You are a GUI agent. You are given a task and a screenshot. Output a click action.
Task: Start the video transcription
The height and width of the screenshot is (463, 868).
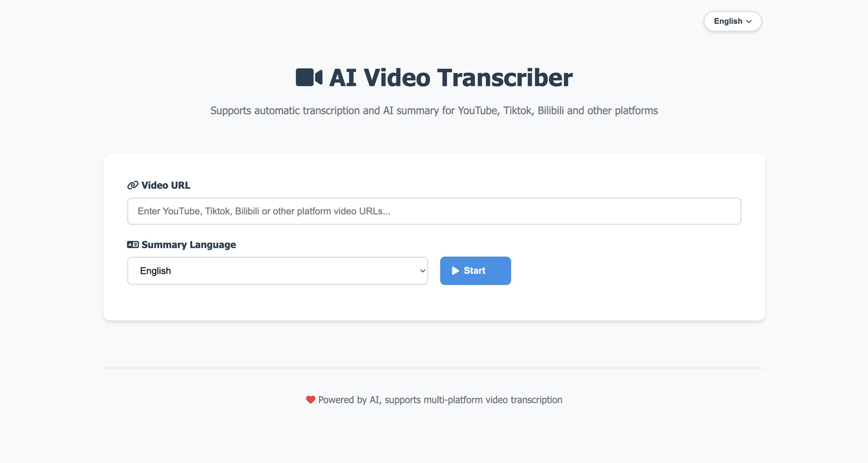click(x=475, y=271)
